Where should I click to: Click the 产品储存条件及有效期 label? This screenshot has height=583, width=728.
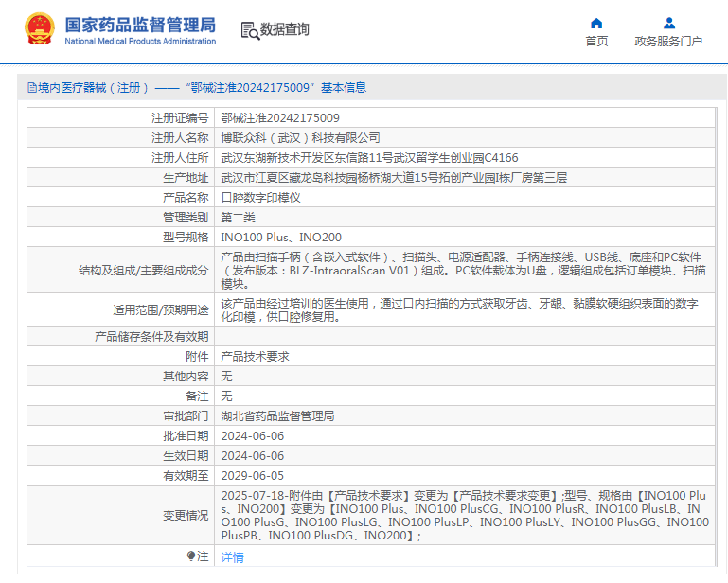point(151,337)
